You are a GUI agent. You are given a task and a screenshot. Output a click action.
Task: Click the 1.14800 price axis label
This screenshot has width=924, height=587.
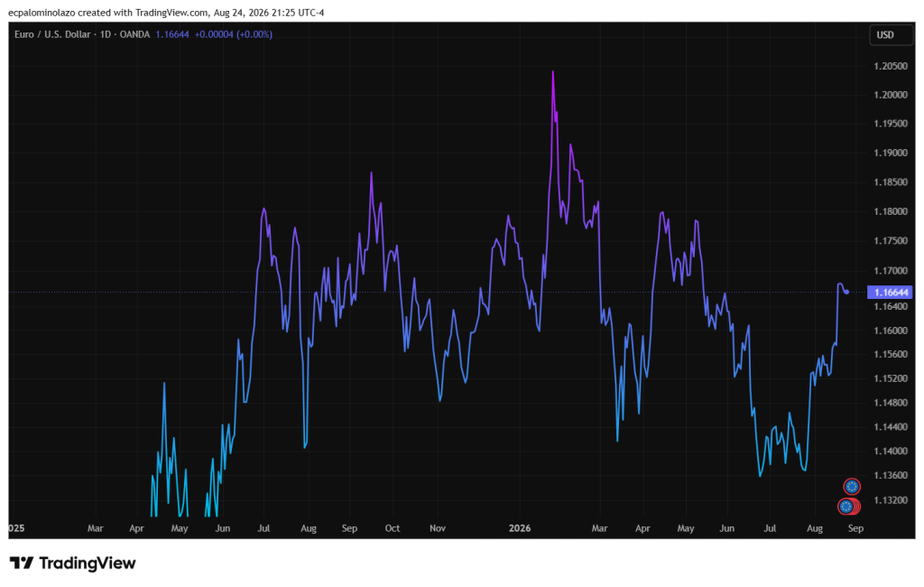point(891,403)
